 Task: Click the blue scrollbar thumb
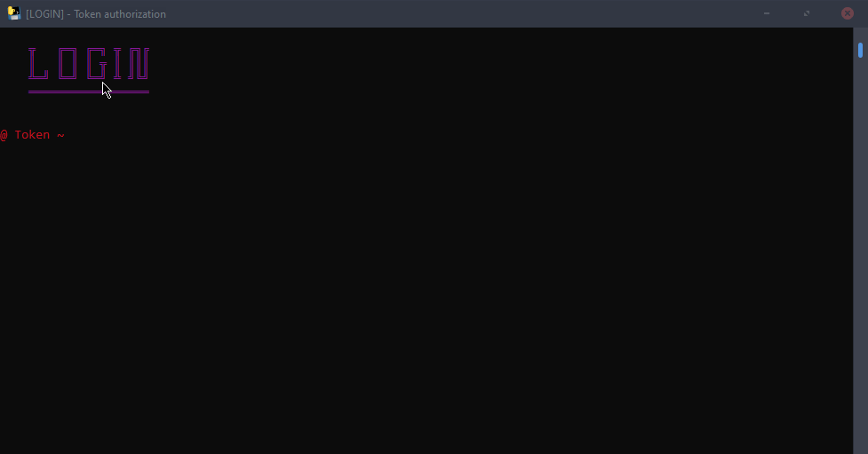(860, 50)
